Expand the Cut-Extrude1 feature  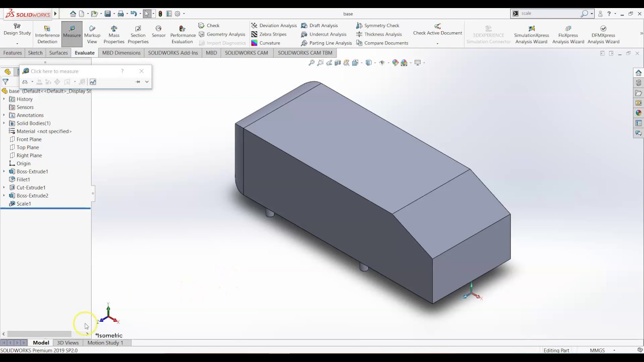pos(4,188)
